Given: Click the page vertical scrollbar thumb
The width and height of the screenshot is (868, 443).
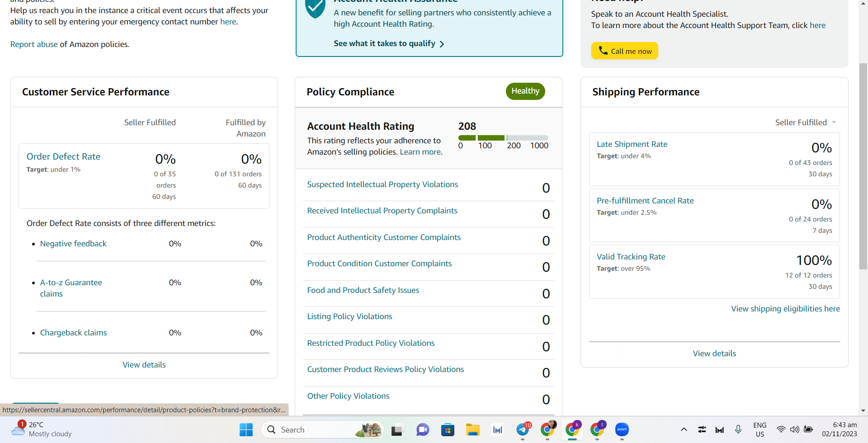Looking at the screenshot, I should pyautogui.click(x=863, y=166).
